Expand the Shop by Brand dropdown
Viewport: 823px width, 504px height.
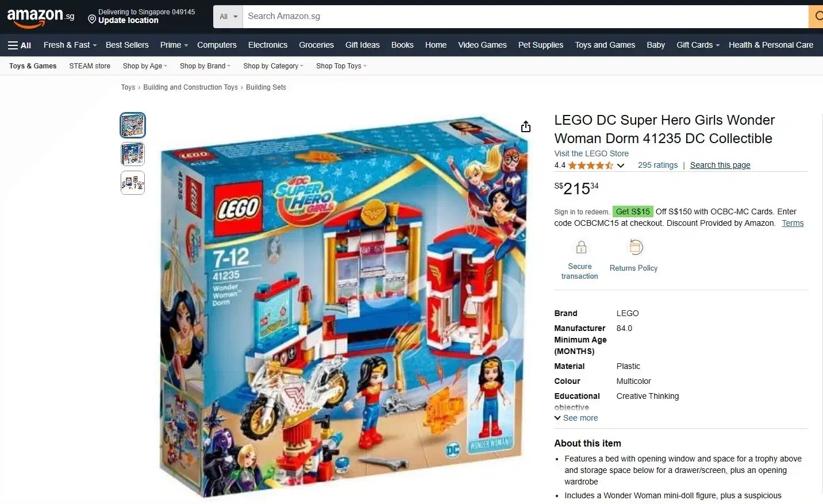point(205,66)
